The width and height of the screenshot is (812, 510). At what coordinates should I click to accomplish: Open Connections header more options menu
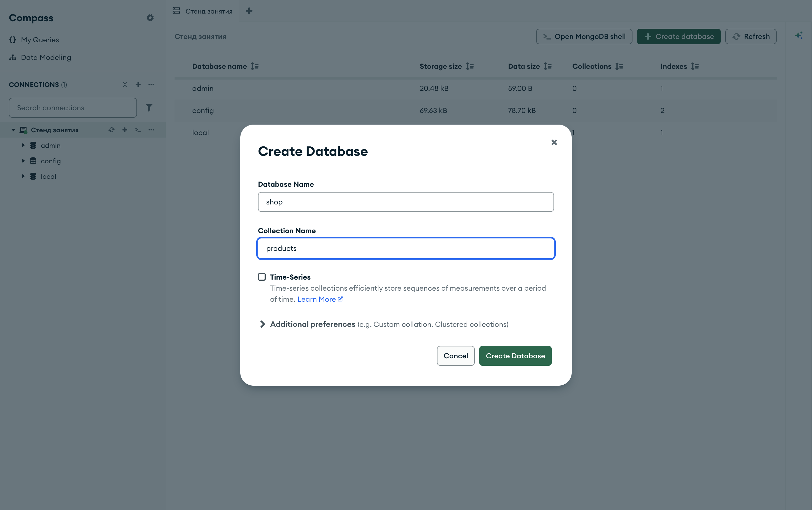tap(151, 85)
